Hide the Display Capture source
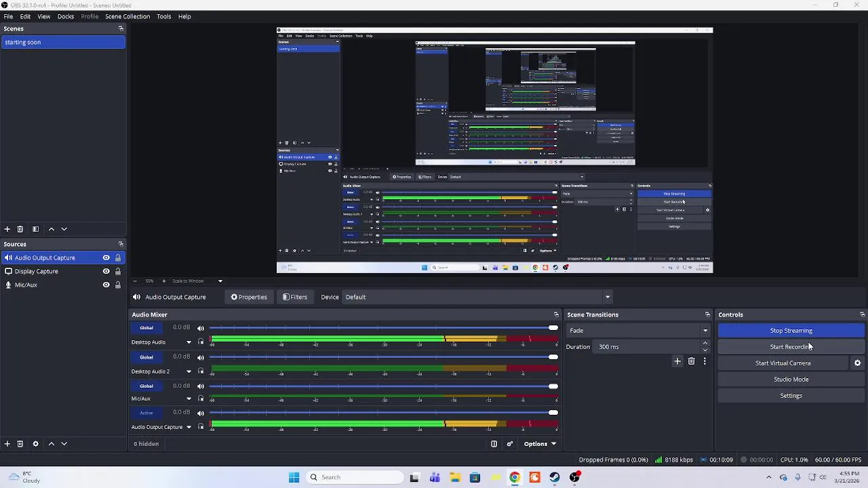The height and width of the screenshot is (488, 868). click(106, 271)
